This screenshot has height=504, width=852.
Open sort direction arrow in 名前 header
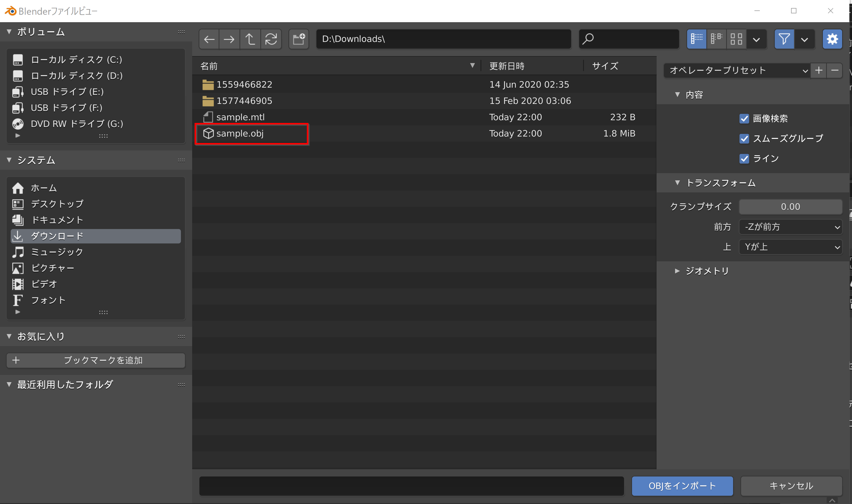472,65
